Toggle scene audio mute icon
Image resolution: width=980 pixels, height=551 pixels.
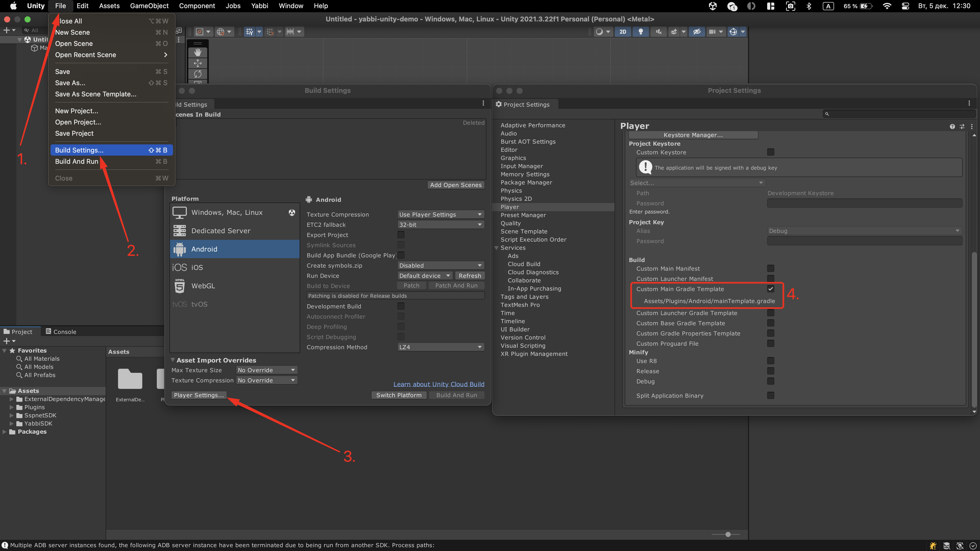[658, 32]
